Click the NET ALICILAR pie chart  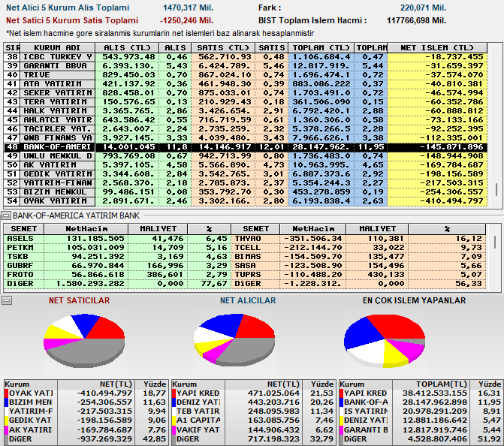point(234,340)
